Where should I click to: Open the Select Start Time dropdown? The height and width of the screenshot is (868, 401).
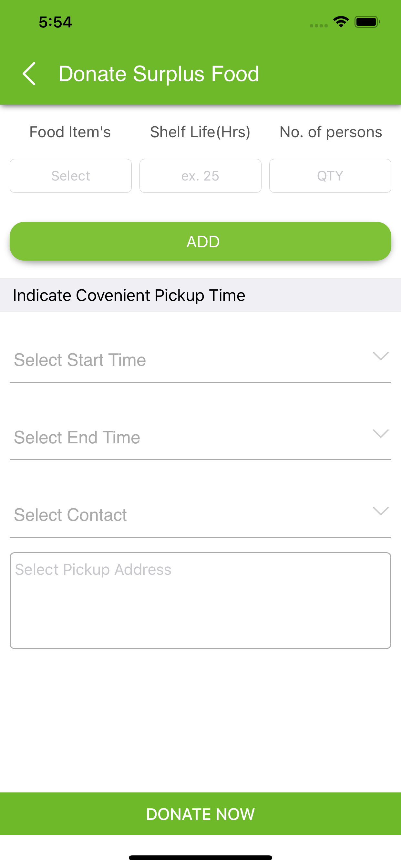(x=200, y=360)
